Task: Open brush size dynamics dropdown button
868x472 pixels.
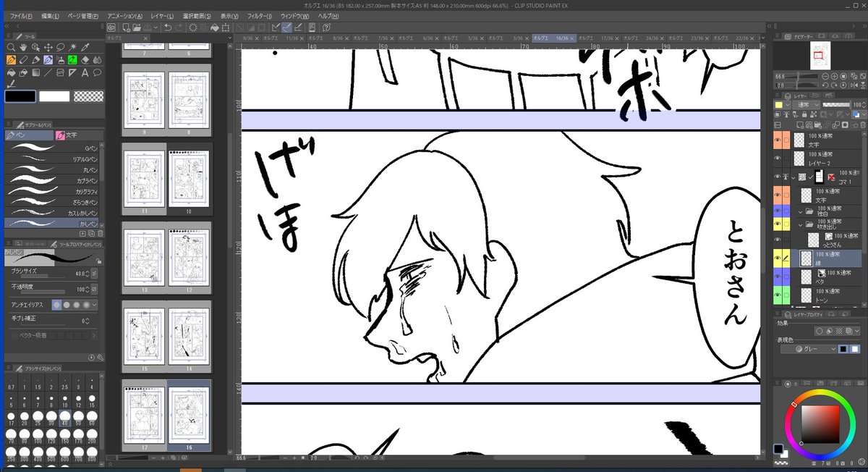Action: pos(94,274)
